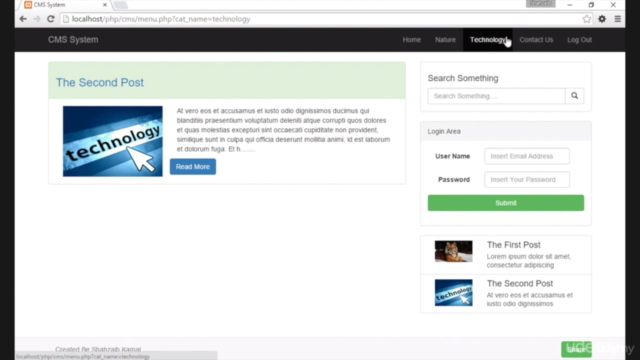Open The Second Post sidebar title
This screenshot has width=640, height=360.
point(520,283)
